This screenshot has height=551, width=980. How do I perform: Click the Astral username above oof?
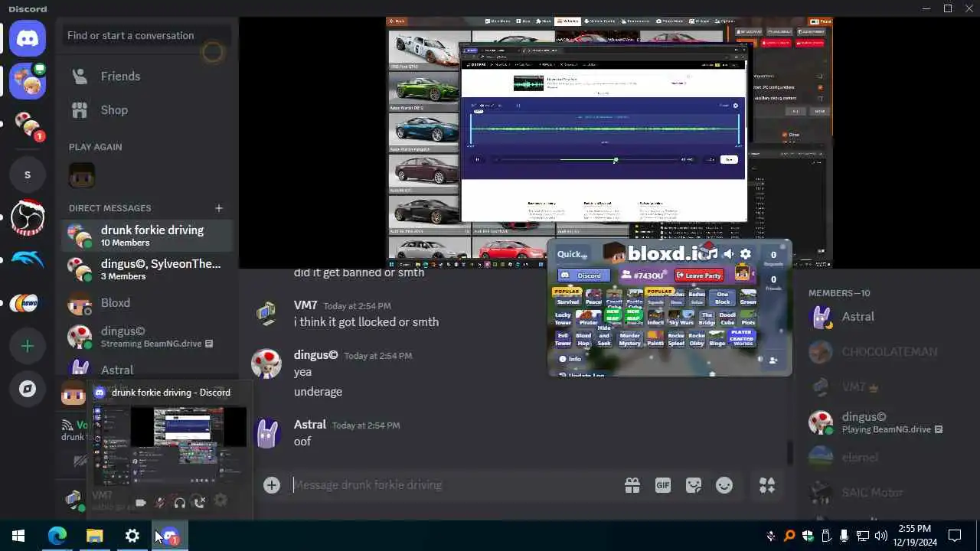pos(309,424)
